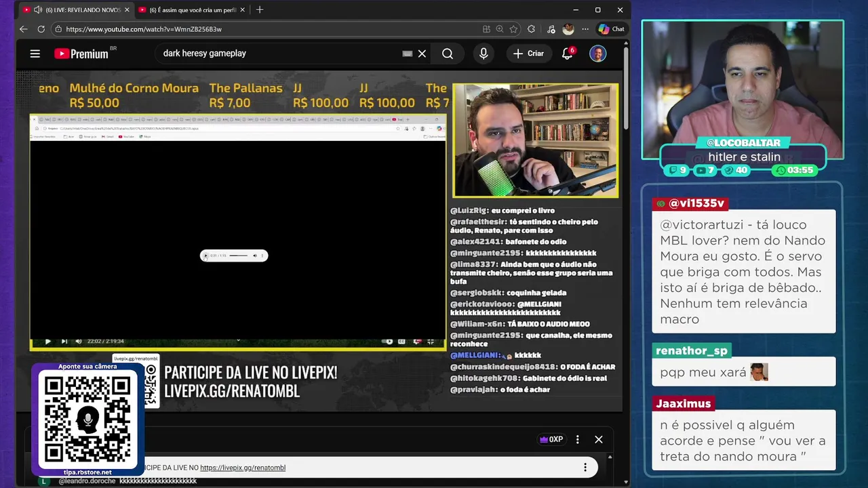Screen dimensions: 868x488
Task: Click the LIVEPIX.GG/RENATOMBL banner text
Action: pos(232,392)
